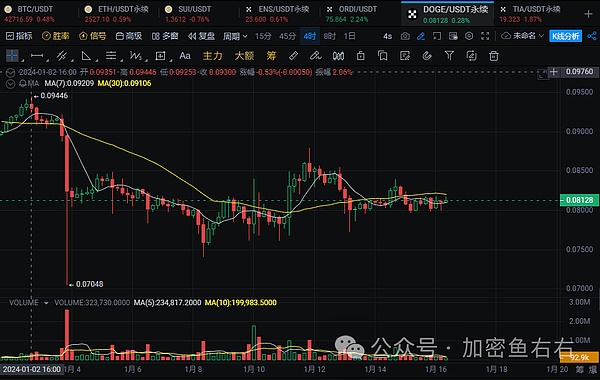Image resolution: width=600 pixels, height=380 pixels.
Task: Select the crosshair cursor tool
Action: pyautogui.click(x=12, y=56)
